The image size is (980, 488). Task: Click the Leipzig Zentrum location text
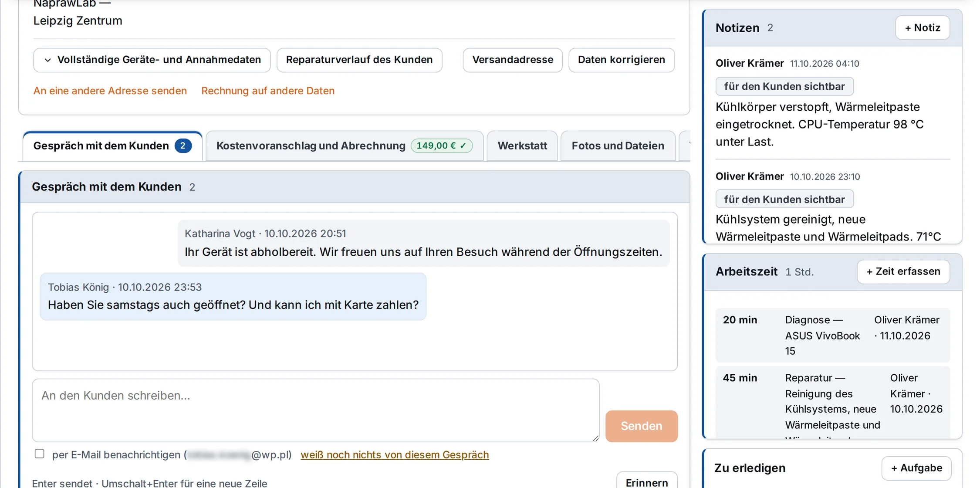78,20
